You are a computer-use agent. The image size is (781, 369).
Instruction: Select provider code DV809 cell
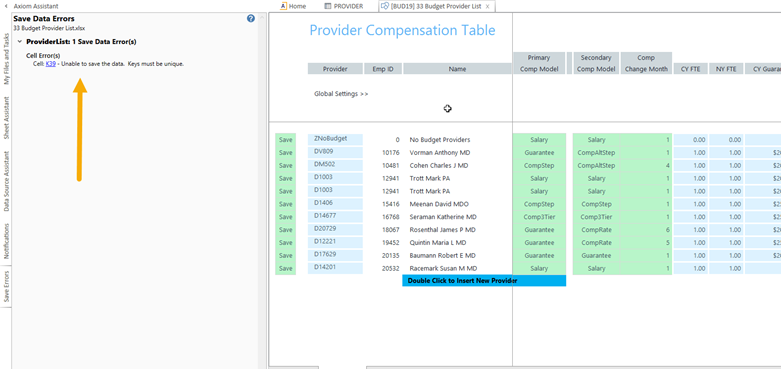point(335,152)
